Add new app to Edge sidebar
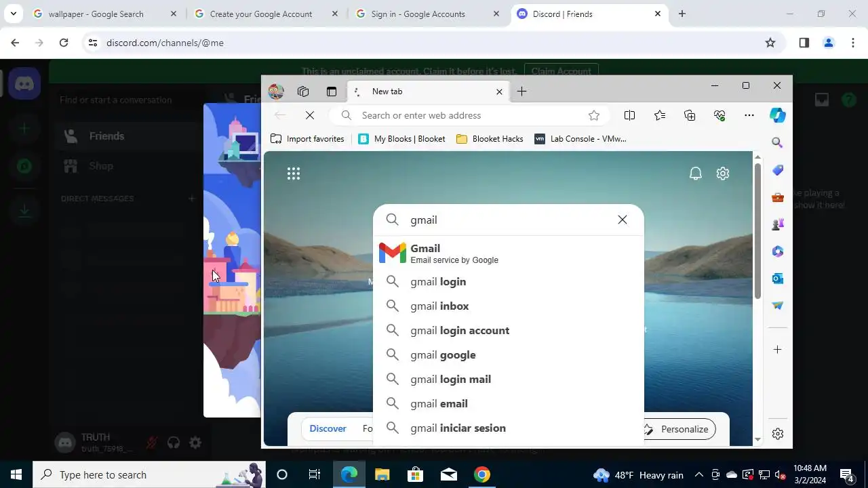868x488 pixels. pos(778,350)
